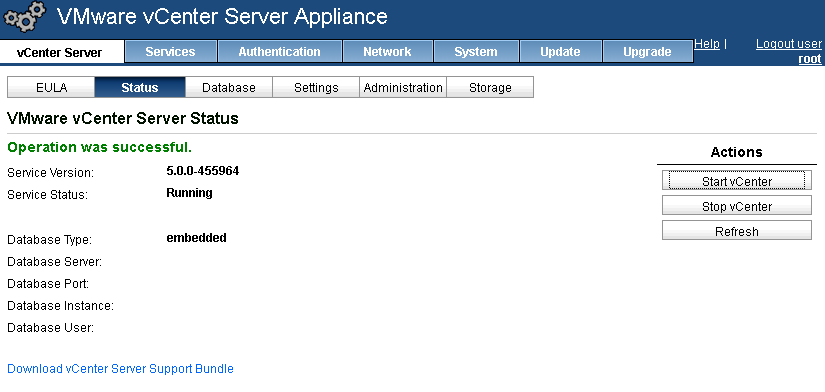The width and height of the screenshot is (825, 392).
Task: Click the Database Server label
Action: coord(55,262)
